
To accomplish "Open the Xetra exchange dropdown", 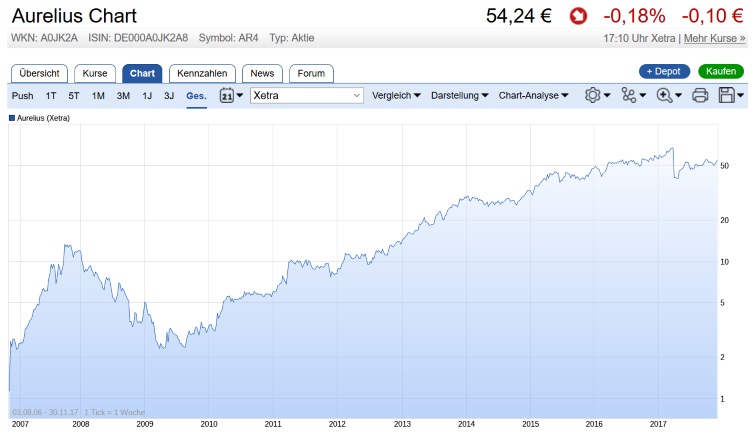I will [306, 95].
